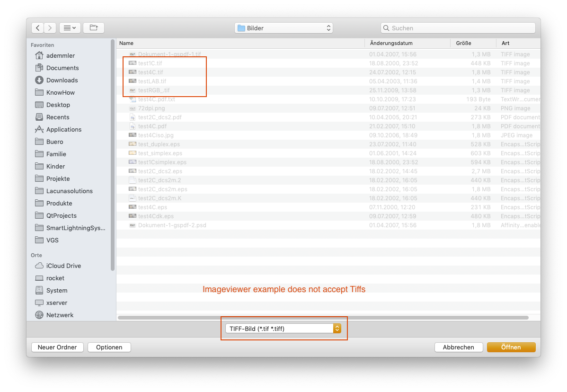Click the Optionen button
The width and height of the screenshot is (567, 392).
pos(109,347)
